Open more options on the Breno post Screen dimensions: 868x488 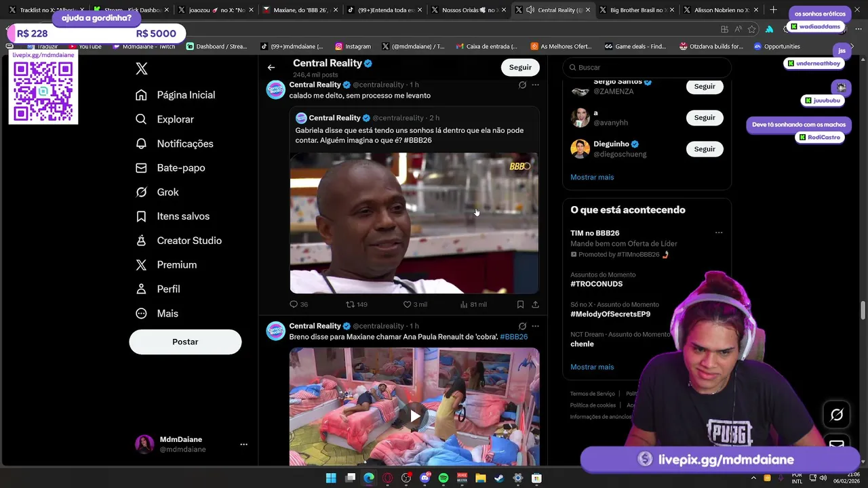[535, 326]
